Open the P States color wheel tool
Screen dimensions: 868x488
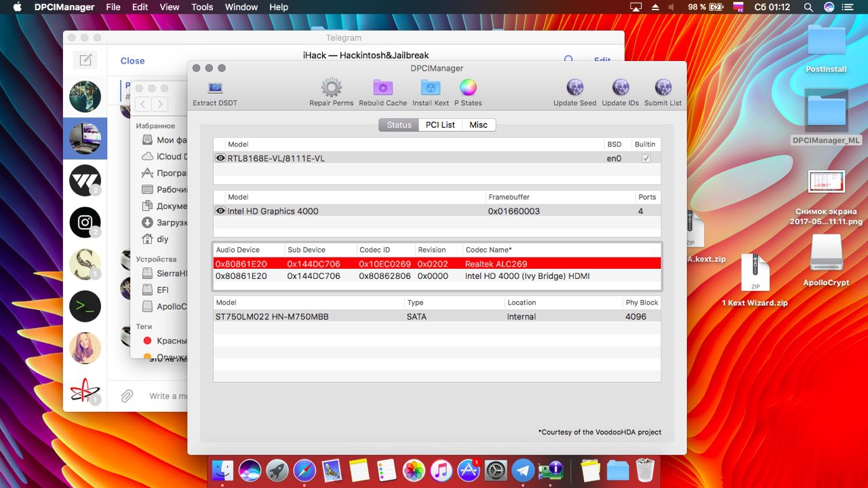[x=468, y=88]
